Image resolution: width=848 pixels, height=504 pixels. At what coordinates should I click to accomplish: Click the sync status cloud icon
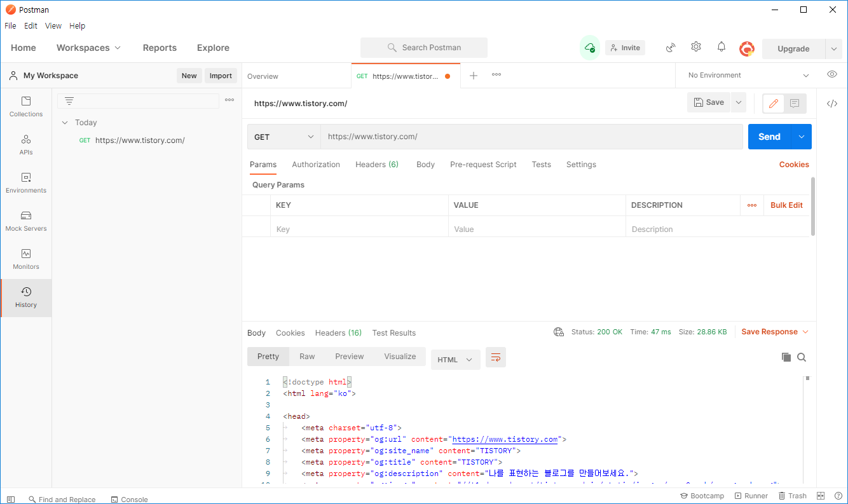[590, 48]
